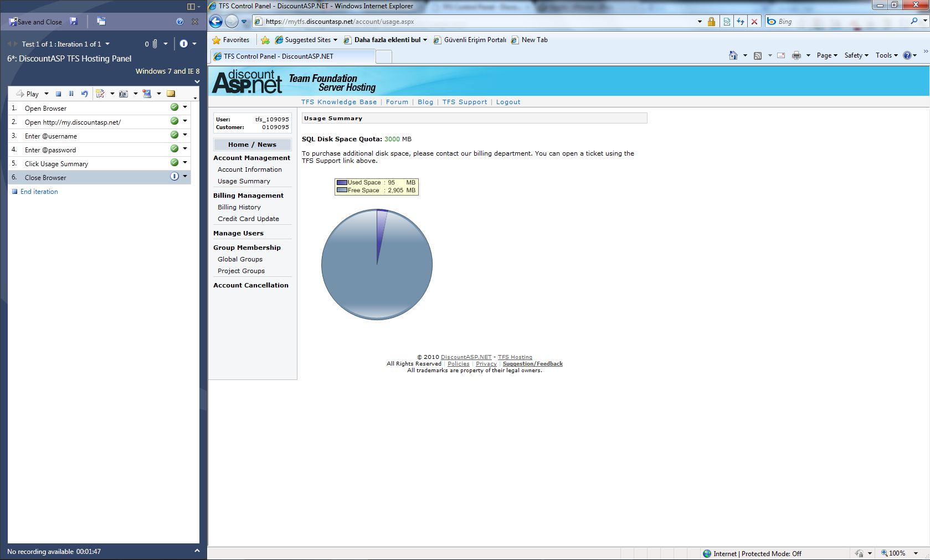Open Home / News sidebar item

tap(252, 145)
